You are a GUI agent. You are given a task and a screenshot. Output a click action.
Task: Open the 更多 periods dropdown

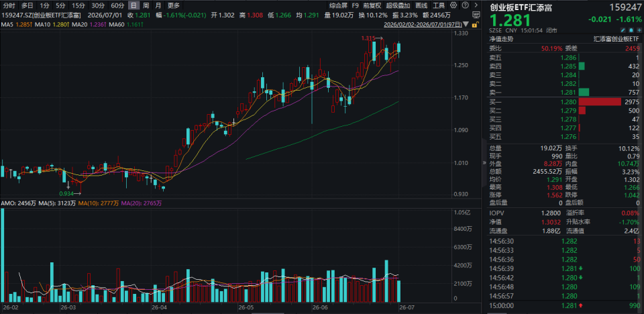click(x=174, y=5)
